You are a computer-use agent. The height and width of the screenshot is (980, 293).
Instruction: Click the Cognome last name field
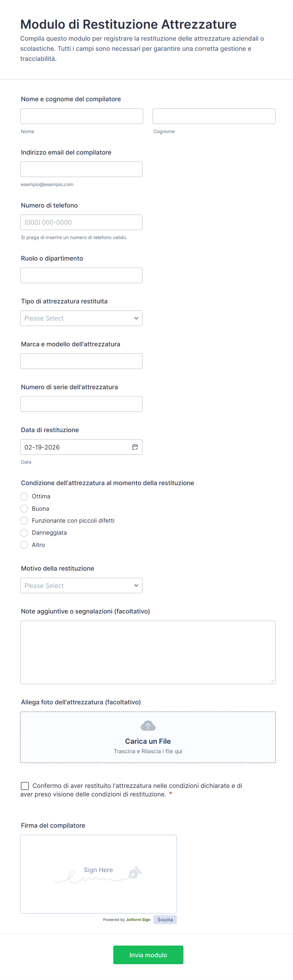click(x=214, y=116)
